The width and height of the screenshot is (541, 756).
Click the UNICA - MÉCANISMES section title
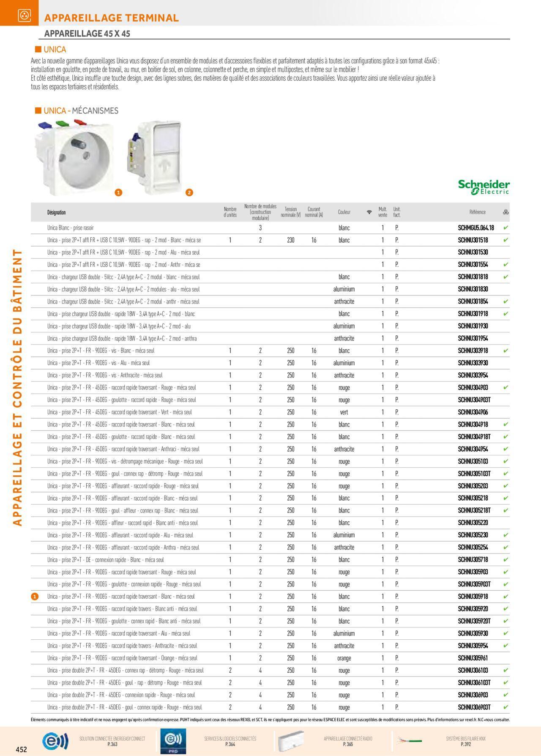[x=81, y=111]
